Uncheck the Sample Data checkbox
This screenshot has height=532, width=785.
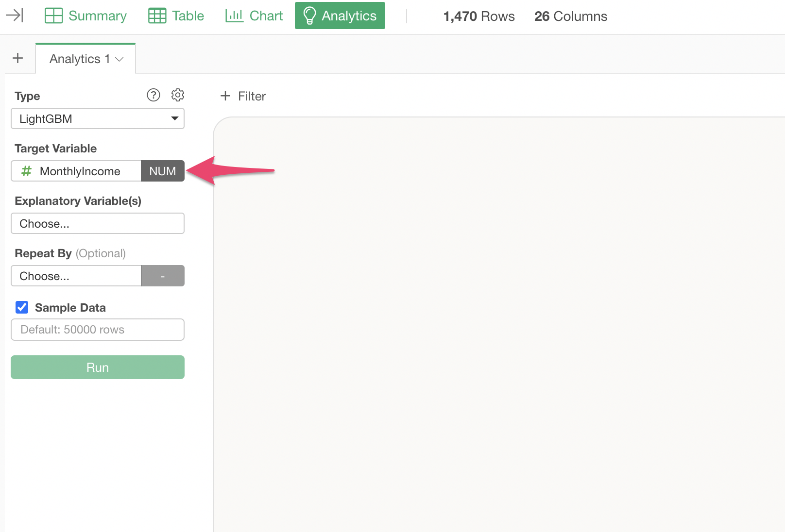[22, 307]
